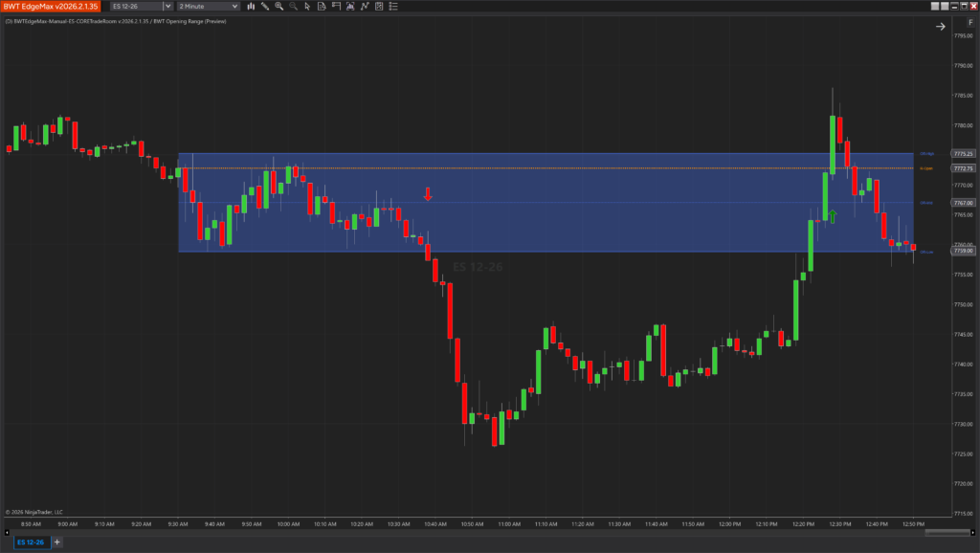Click the 7720.00 price axis label

[963, 484]
